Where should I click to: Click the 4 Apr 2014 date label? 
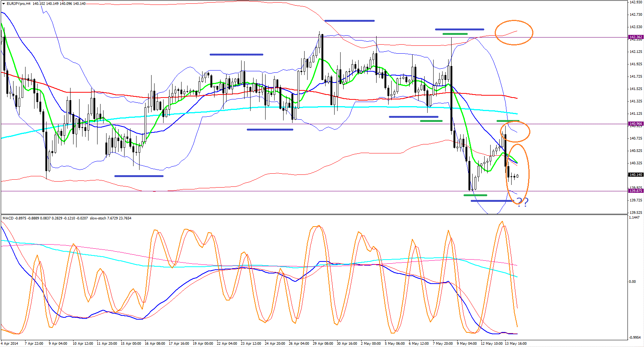pyautogui.click(x=10, y=343)
